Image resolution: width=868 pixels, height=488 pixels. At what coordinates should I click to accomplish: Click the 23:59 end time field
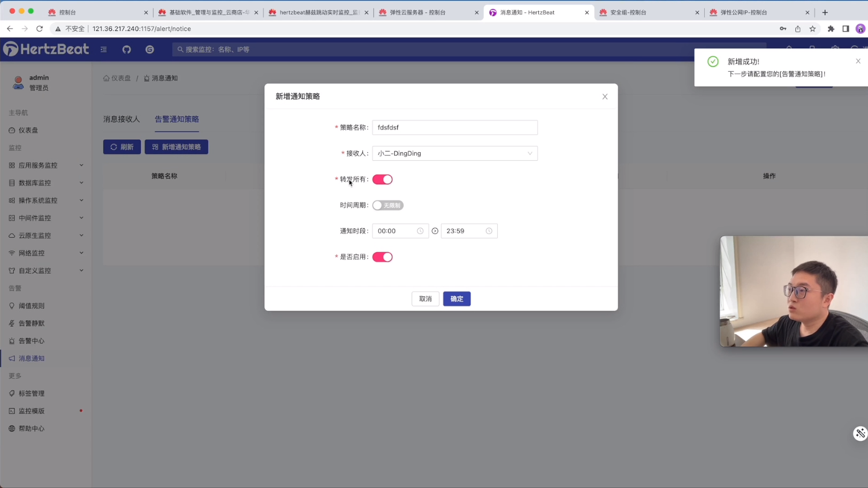point(469,231)
